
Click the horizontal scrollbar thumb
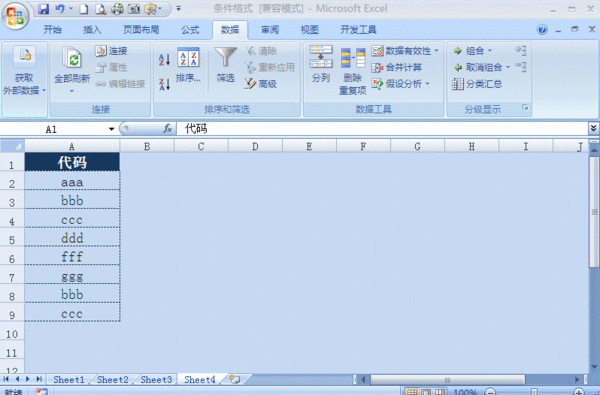[x=448, y=379]
